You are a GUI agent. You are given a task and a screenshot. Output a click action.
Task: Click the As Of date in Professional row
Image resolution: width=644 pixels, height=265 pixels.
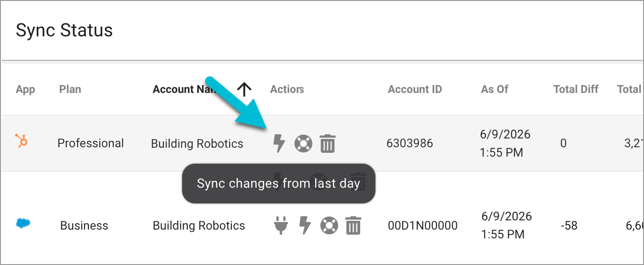coord(505,143)
